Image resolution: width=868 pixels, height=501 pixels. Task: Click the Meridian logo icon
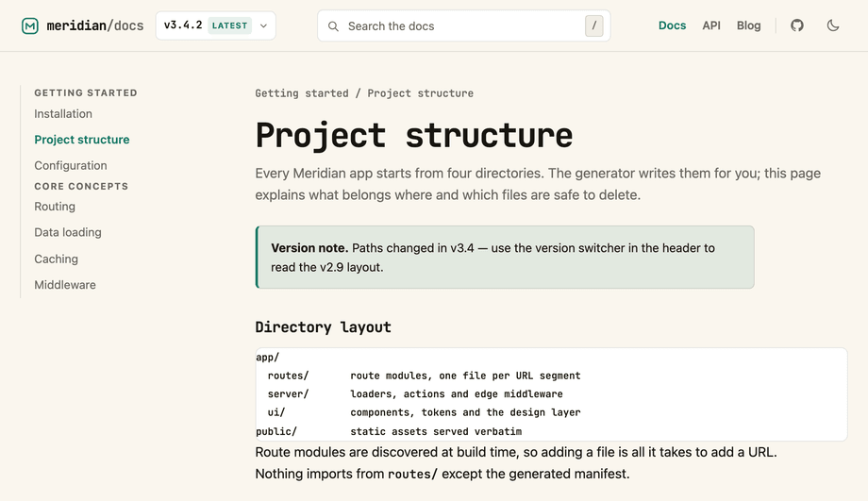pyautogui.click(x=30, y=25)
